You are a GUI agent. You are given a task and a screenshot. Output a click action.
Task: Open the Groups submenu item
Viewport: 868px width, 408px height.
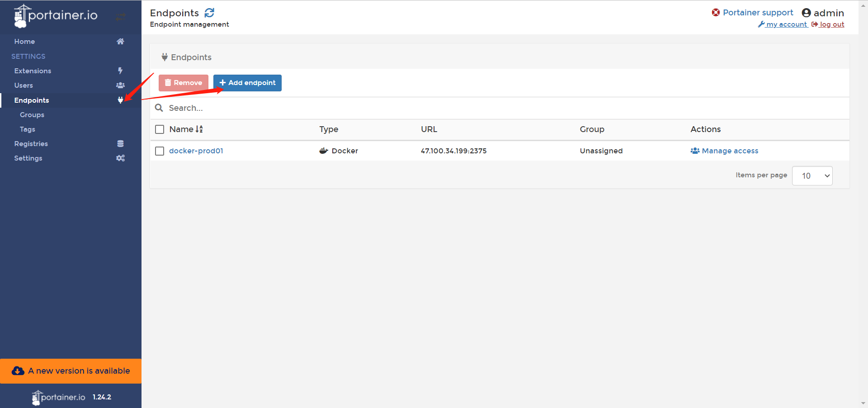(x=32, y=115)
